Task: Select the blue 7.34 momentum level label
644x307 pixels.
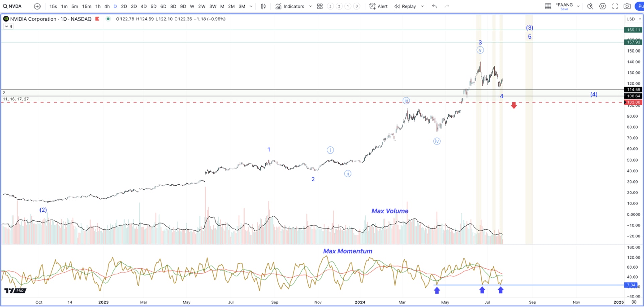Action: click(x=631, y=285)
